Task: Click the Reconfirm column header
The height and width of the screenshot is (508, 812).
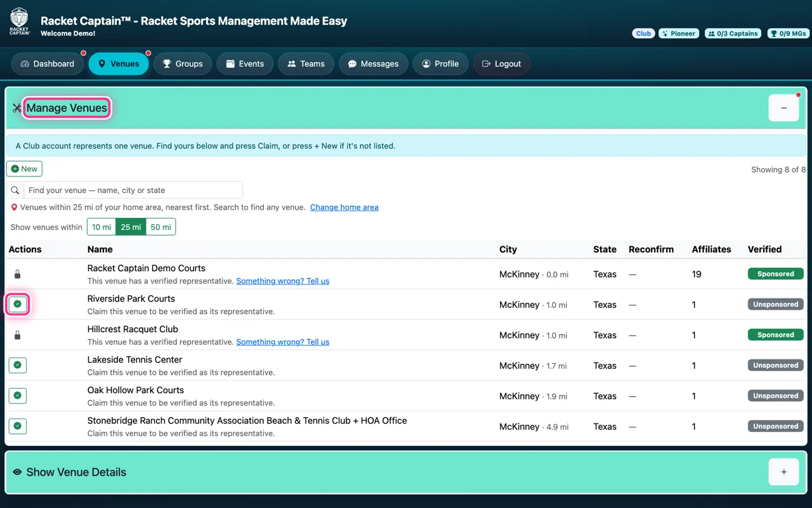Action: click(652, 250)
